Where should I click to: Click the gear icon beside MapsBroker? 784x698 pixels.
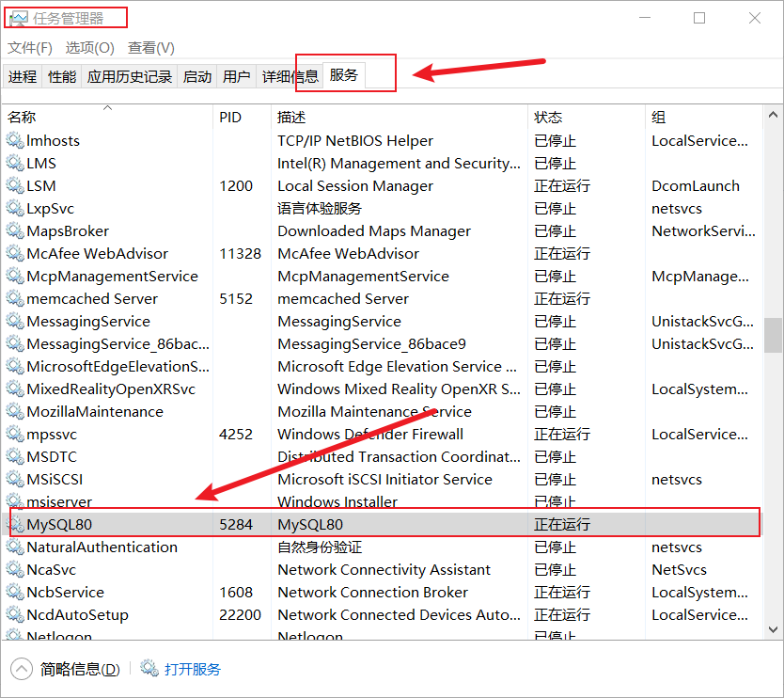click(15, 230)
